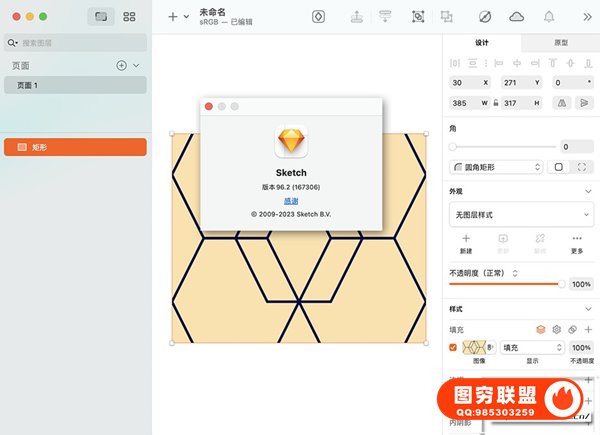The width and height of the screenshot is (600, 435).
Task: Open the 圆角矩形 corner type dropdown
Action: coord(495,167)
